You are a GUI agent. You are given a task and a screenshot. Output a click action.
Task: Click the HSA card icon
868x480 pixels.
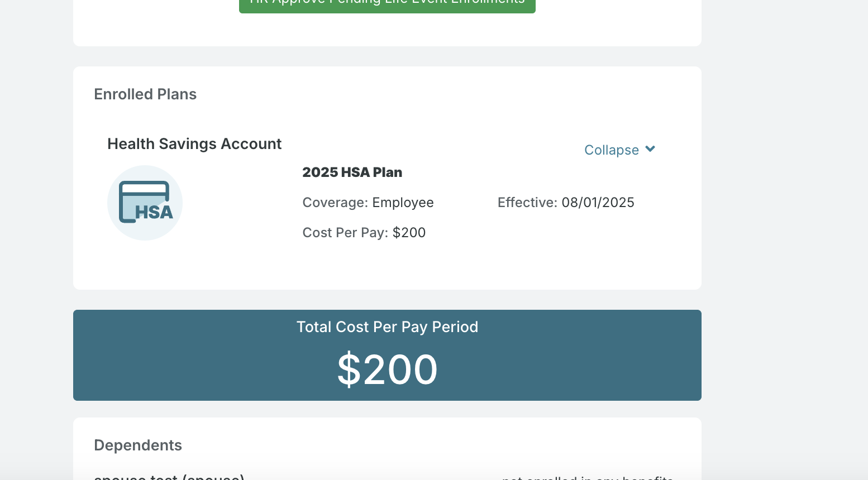(145, 203)
